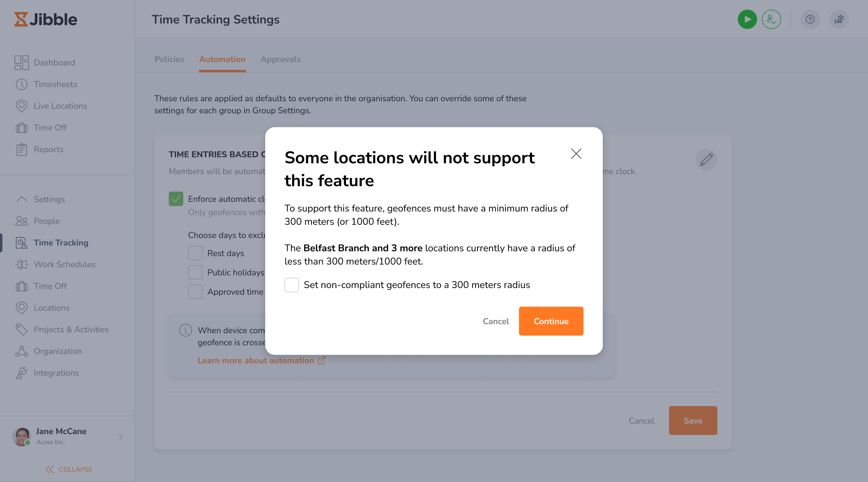The height and width of the screenshot is (482, 868).
Task: Click the notification bell icon
Action: point(839,19)
